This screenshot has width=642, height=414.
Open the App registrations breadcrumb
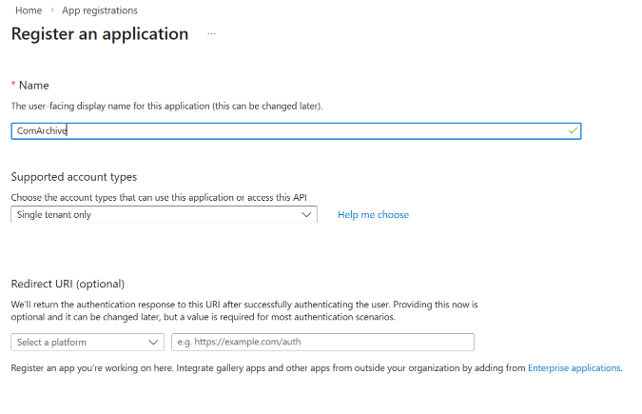99,10
